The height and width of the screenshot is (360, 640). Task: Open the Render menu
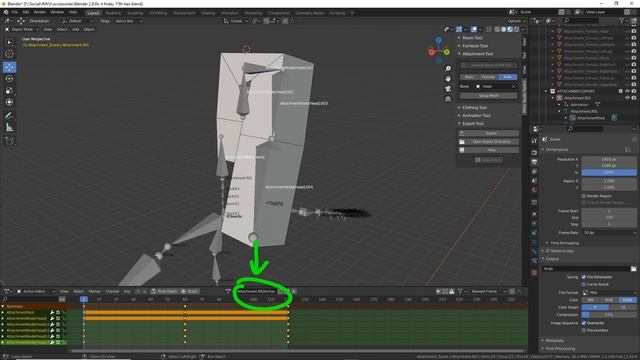(x=40, y=12)
